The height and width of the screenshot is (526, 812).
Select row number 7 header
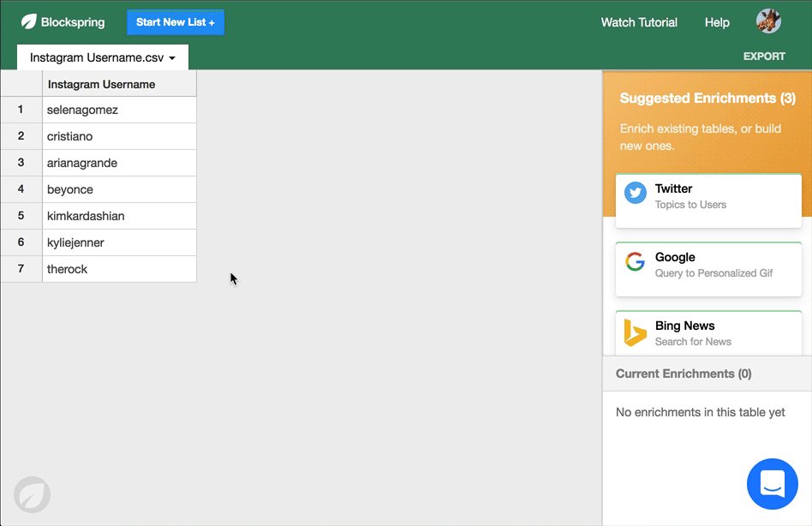coord(21,269)
